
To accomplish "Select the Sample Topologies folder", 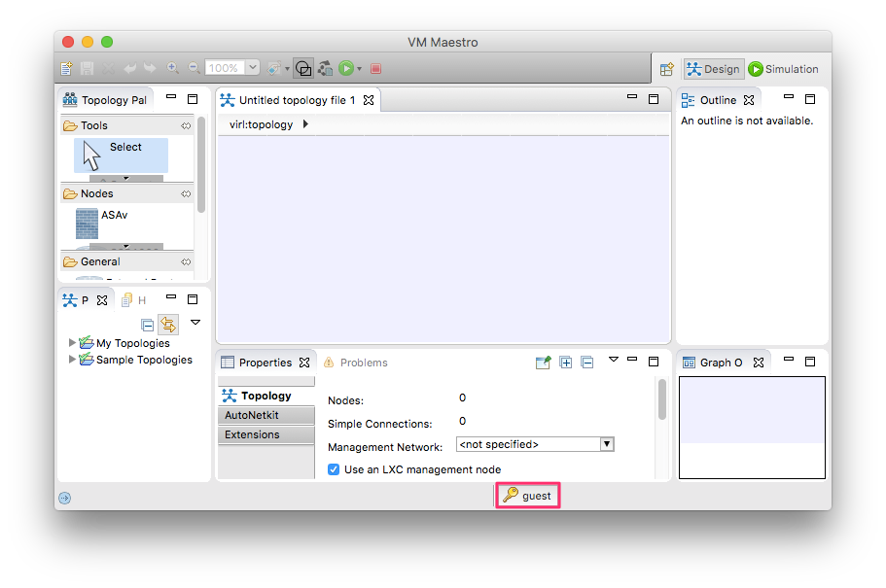I will point(135,360).
